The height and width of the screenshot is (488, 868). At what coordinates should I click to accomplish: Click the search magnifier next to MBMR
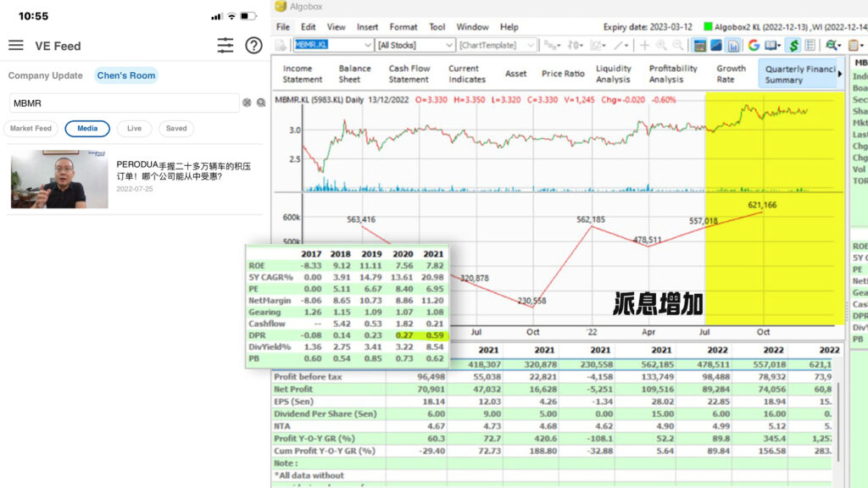click(261, 103)
